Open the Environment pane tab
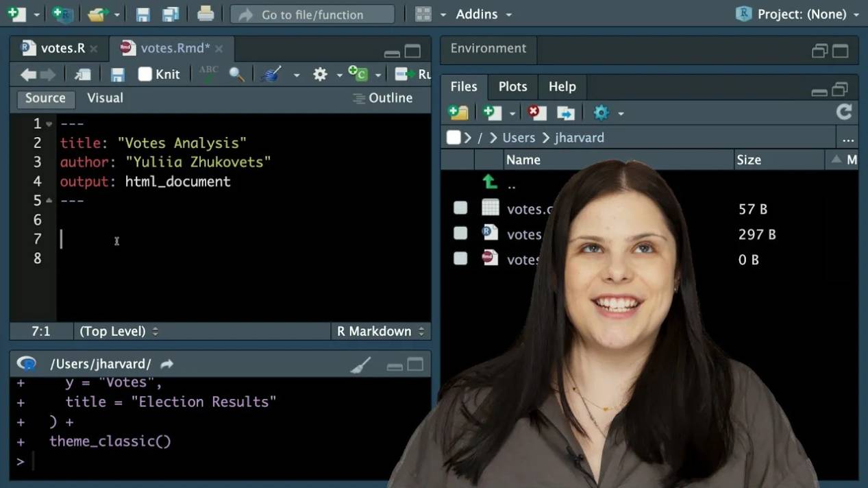Viewport: 868px width, 488px height. click(488, 48)
